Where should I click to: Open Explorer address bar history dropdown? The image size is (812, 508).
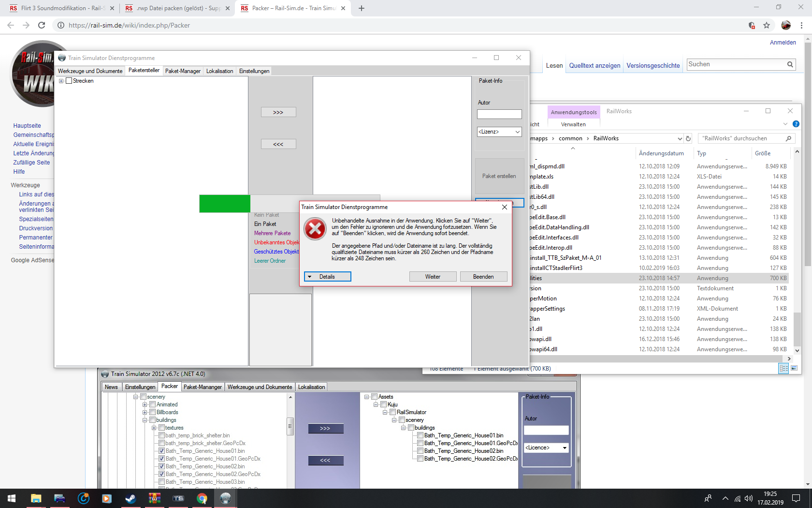tap(680, 138)
